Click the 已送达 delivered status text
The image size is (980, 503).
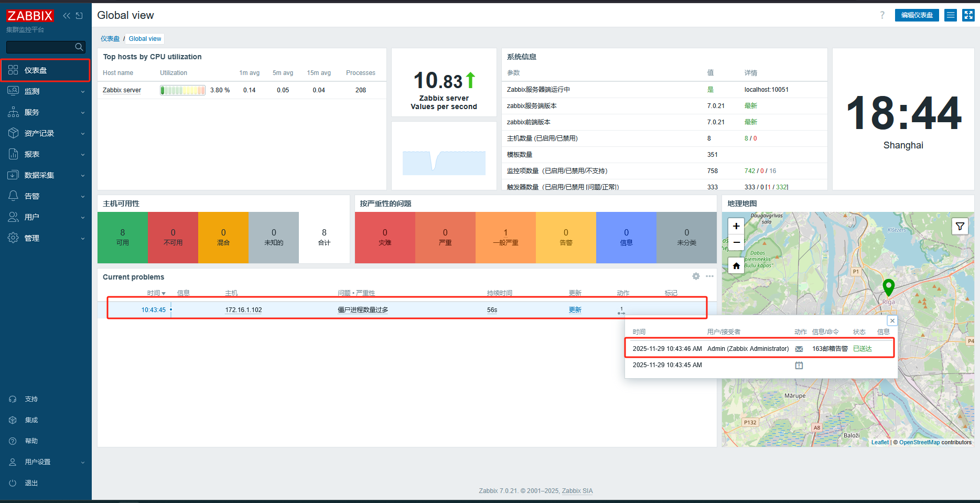[863, 349]
